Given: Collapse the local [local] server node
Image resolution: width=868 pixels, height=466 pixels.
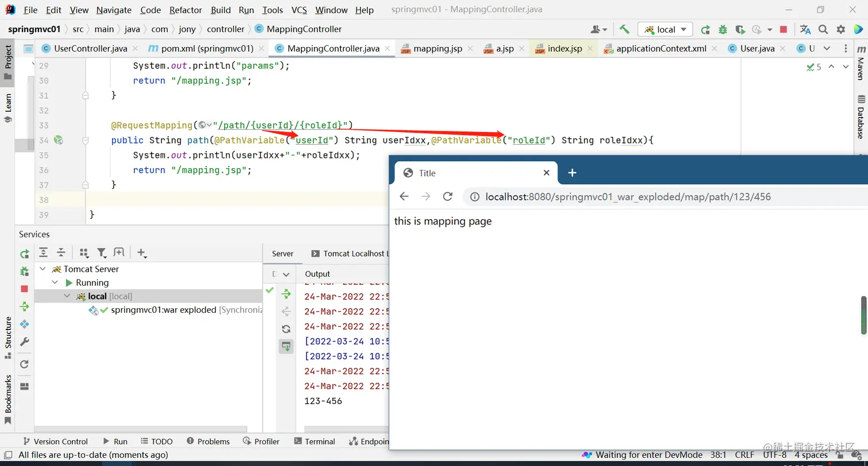Looking at the screenshot, I should 67,296.
